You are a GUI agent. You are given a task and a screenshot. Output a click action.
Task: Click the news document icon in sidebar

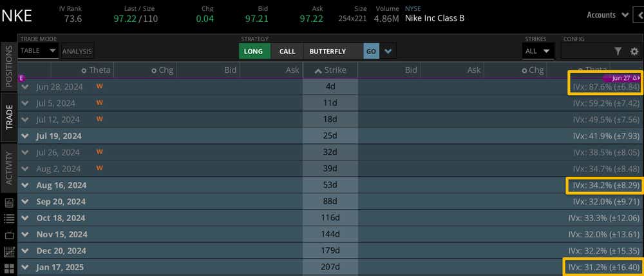click(9, 203)
